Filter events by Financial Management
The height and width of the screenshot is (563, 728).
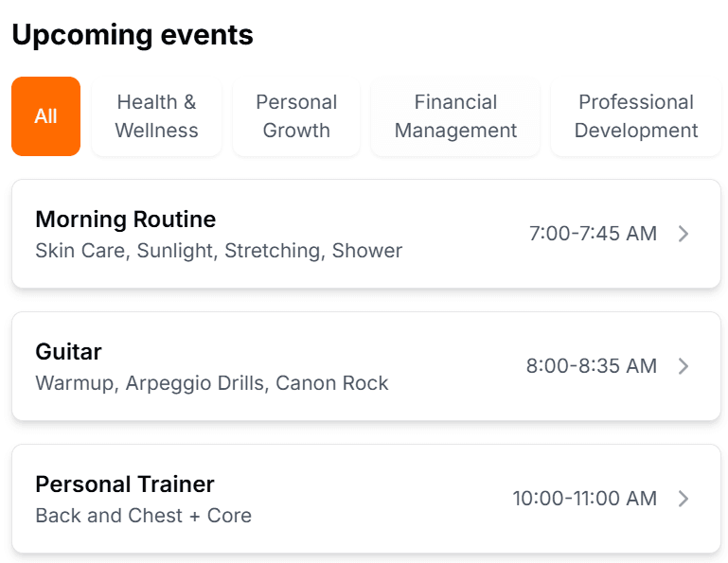(455, 116)
